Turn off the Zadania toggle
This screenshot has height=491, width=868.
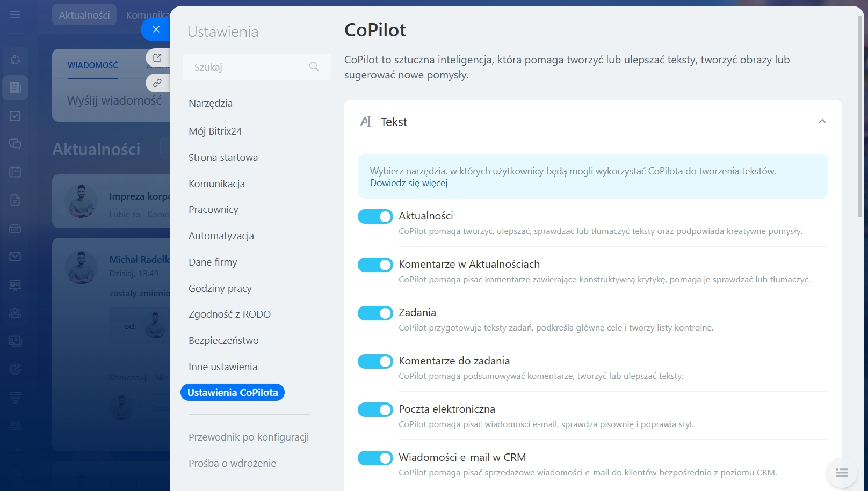click(x=375, y=313)
